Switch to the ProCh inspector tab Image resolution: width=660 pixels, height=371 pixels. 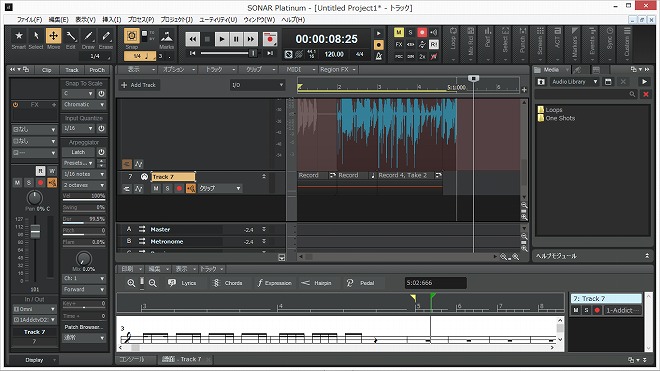coord(97,70)
